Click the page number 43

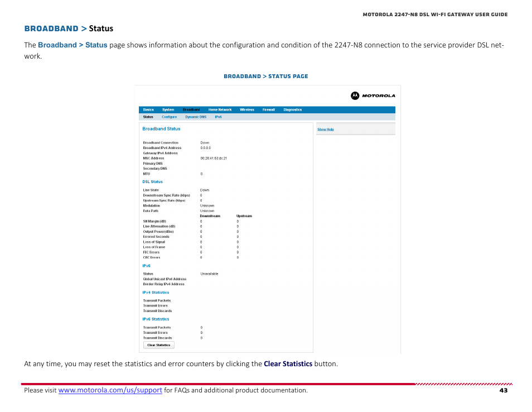pos(504,391)
